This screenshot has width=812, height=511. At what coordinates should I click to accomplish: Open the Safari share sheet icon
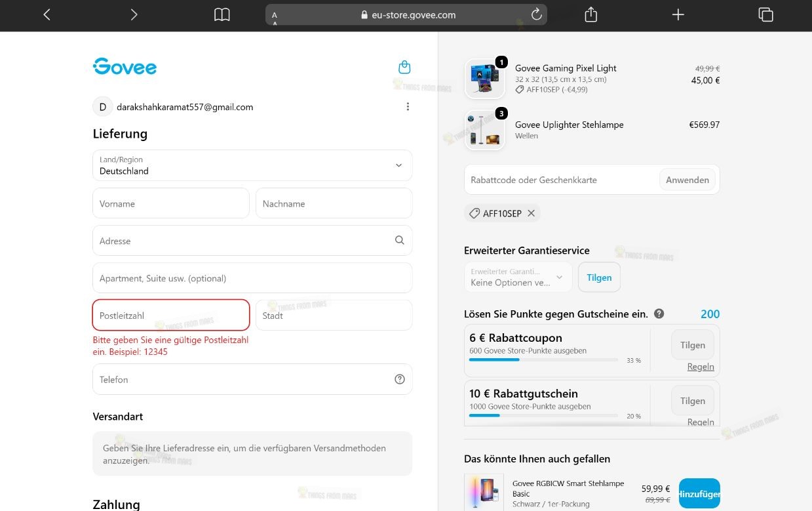(590, 14)
